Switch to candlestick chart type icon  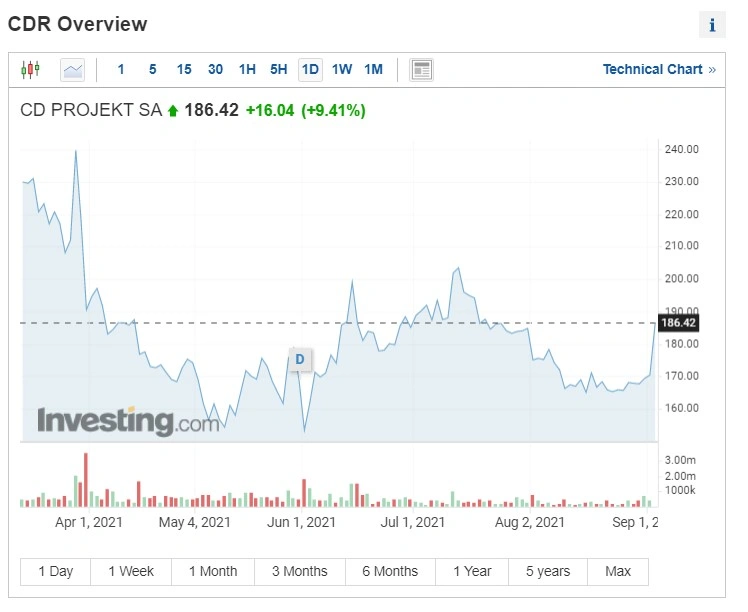pyautogui.click(x=30, y=70)
